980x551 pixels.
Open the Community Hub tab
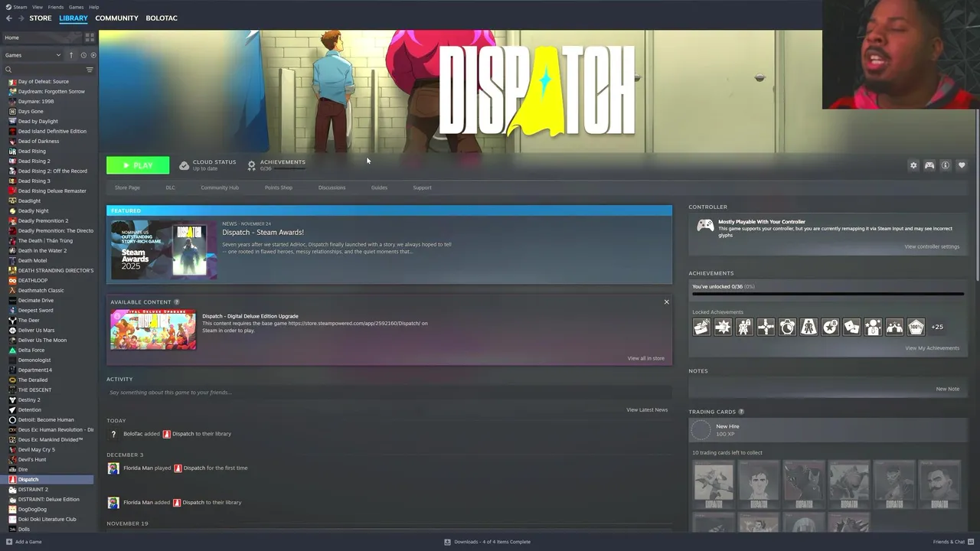click(220, 187)
